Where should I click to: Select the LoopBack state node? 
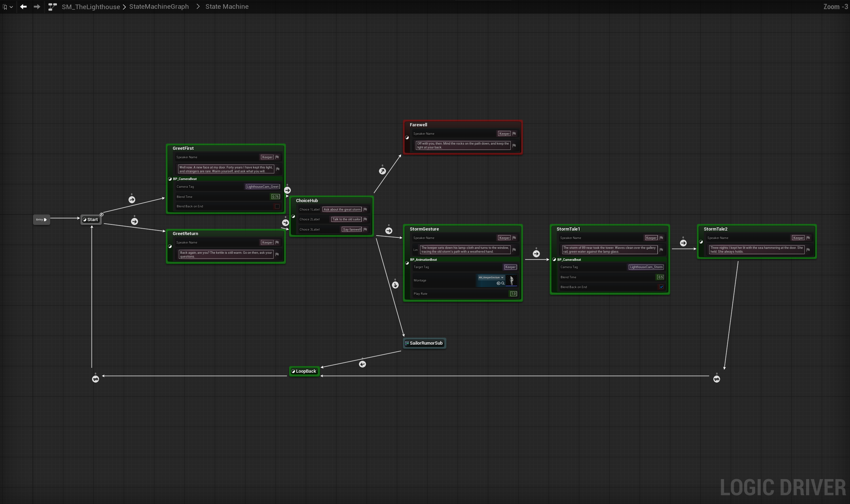[304, 371]
